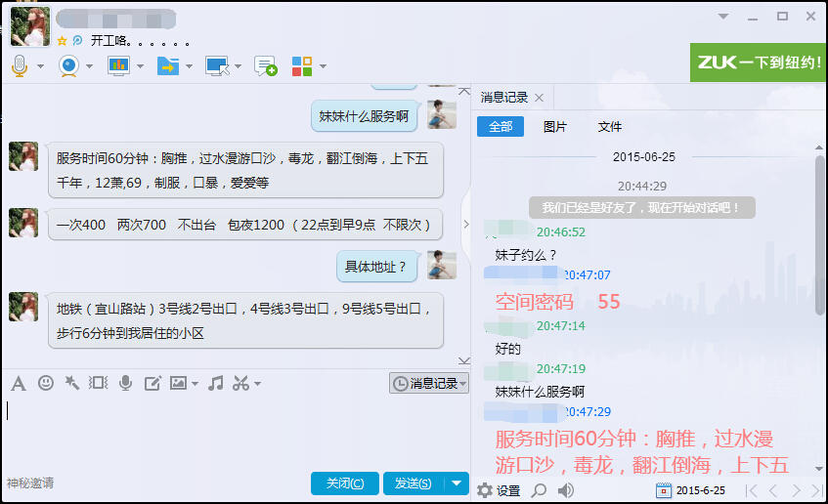Close the 消息记录 tab

point(540,98)
